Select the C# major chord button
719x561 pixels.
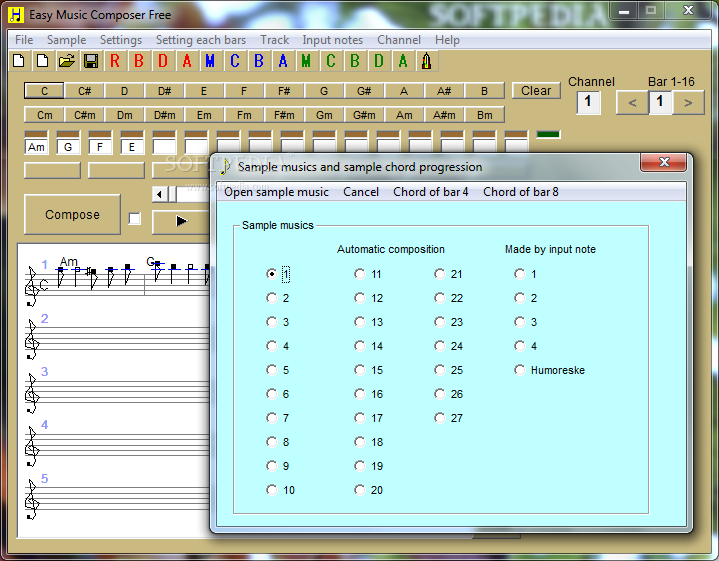[84, 91]
